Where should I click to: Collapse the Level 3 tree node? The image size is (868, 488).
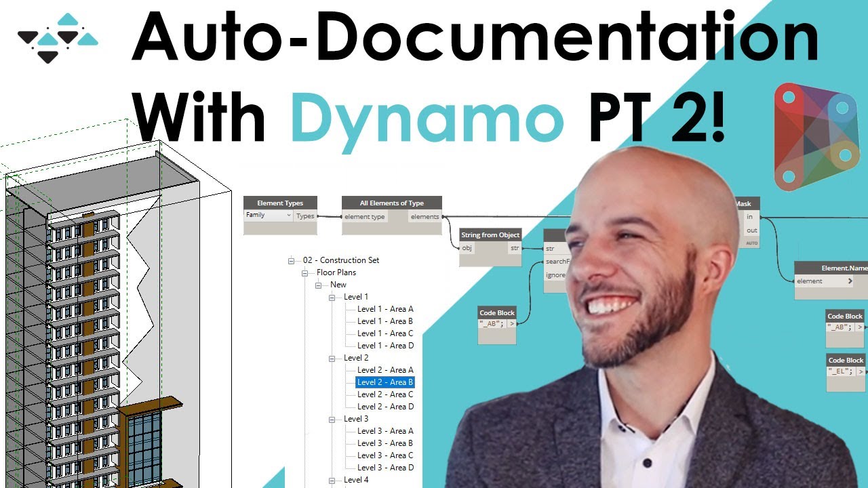[333, 419]
